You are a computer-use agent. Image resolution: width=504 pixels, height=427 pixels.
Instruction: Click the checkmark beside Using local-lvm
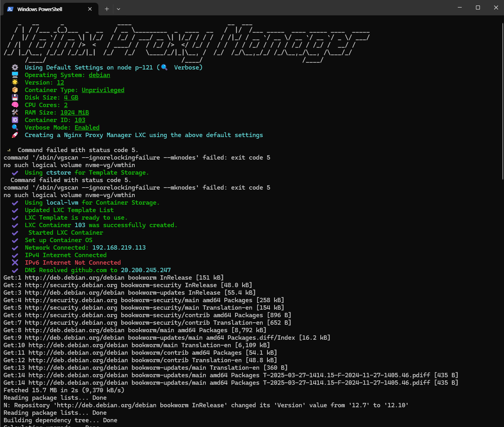click(x=15, y=203)
